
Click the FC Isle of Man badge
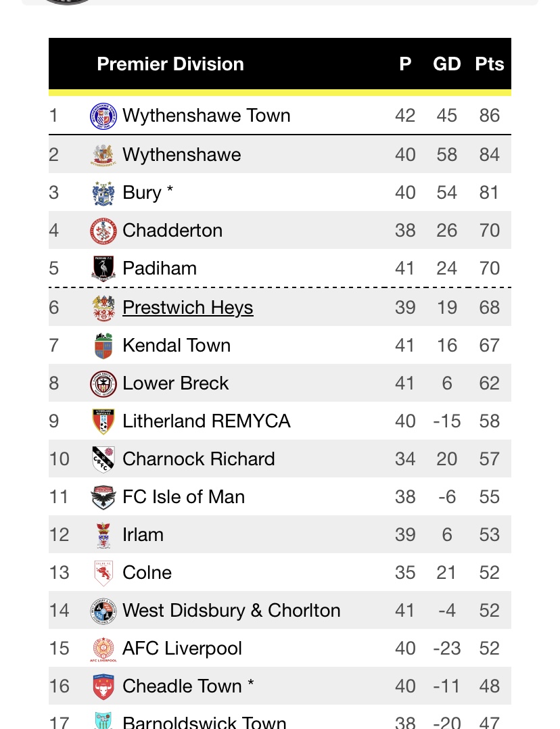(x=103, y=497)
